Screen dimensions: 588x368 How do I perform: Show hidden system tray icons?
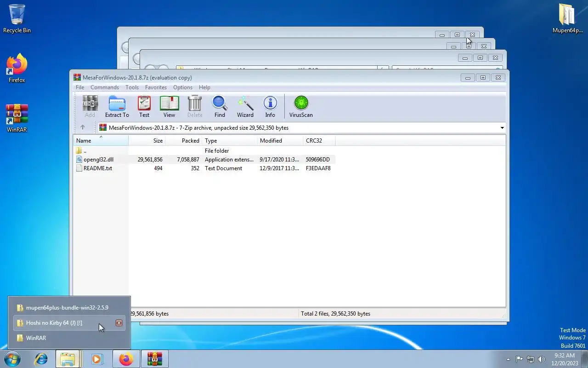pos(508,359)
